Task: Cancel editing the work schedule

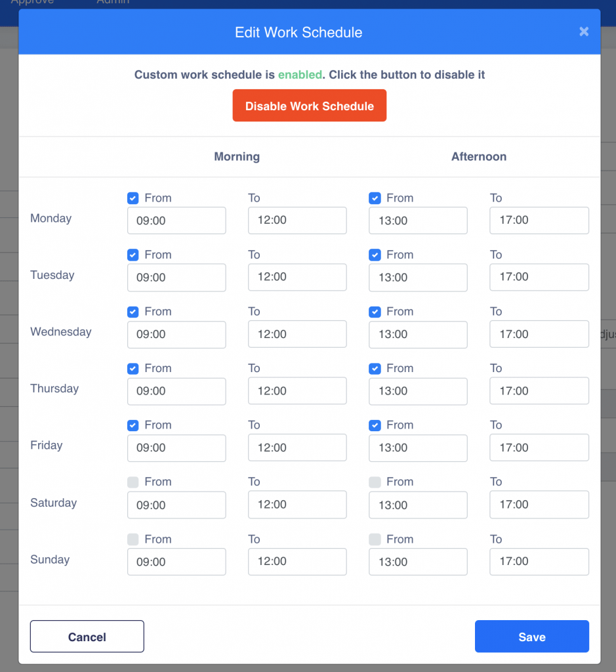Action: click(x=87, y=637)
